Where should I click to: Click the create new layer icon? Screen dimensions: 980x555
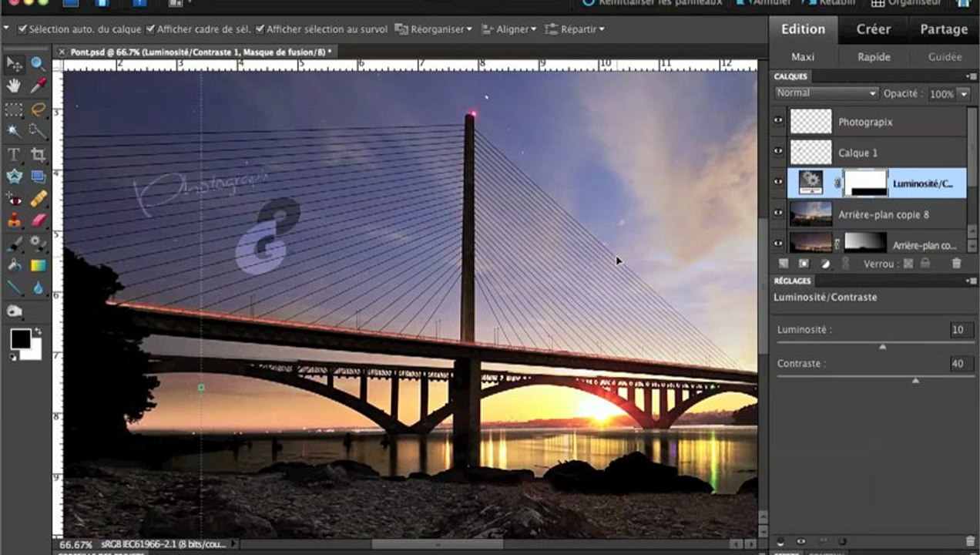[784, 264]
